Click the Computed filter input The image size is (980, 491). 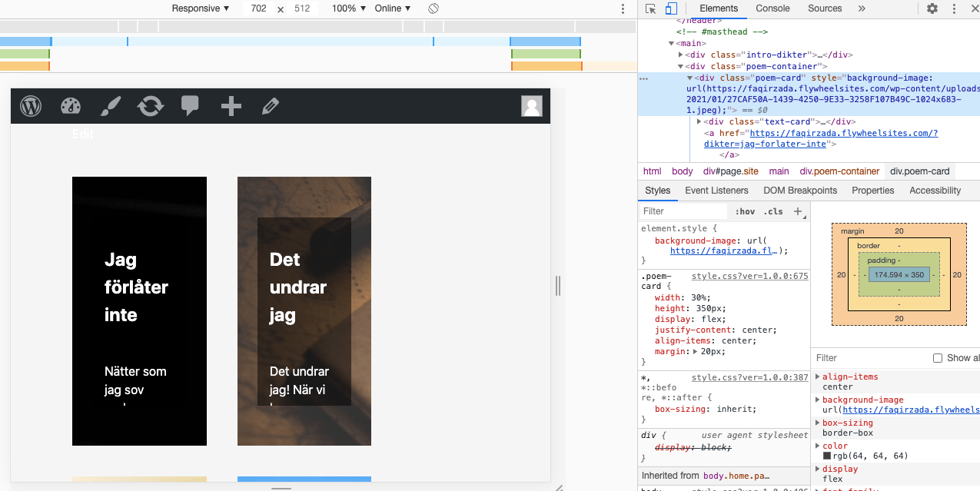[869, 358]
